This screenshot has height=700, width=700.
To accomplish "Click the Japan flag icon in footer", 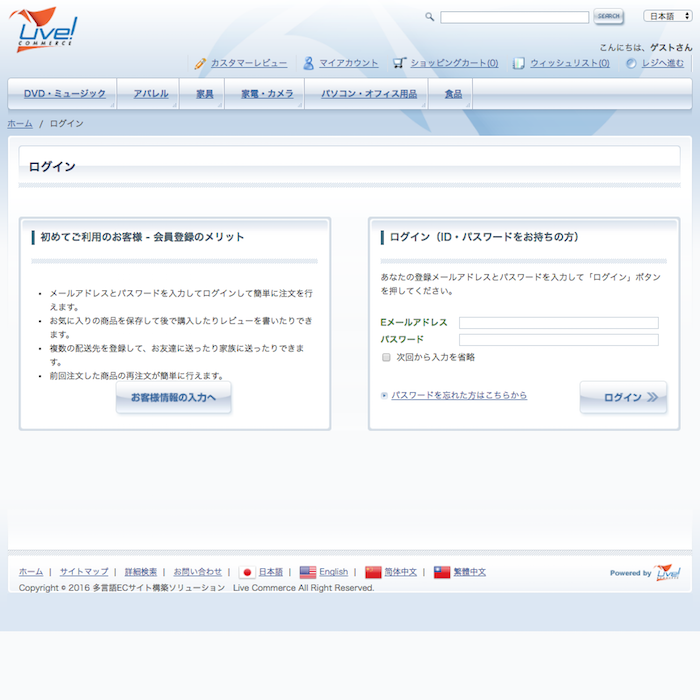I will [x=247, y=572].
